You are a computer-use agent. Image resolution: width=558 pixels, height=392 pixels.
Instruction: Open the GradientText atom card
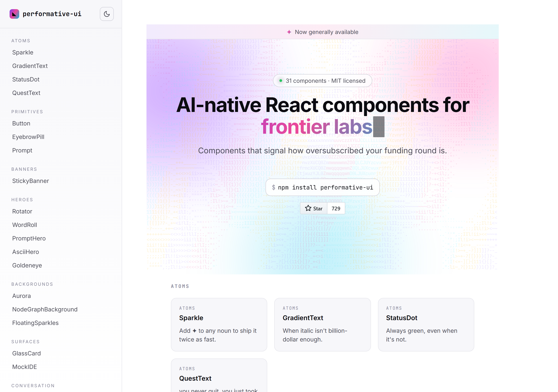323,324
